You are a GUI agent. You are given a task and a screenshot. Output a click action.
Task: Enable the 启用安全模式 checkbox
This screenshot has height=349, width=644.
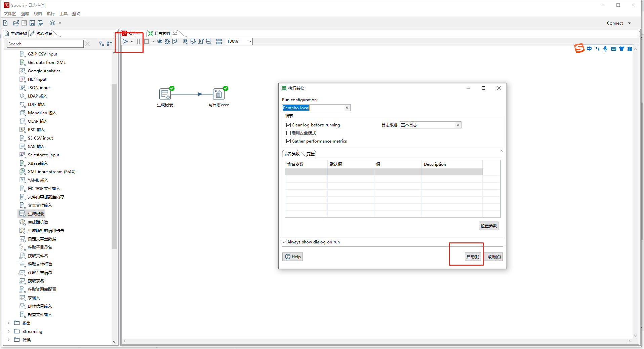[288, 133]
